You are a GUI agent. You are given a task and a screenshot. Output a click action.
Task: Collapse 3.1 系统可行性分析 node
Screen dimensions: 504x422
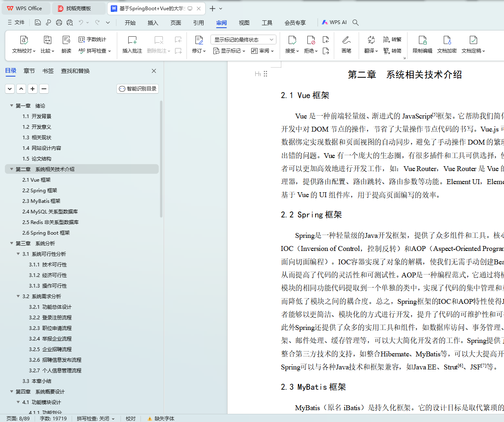click(18, 254)
